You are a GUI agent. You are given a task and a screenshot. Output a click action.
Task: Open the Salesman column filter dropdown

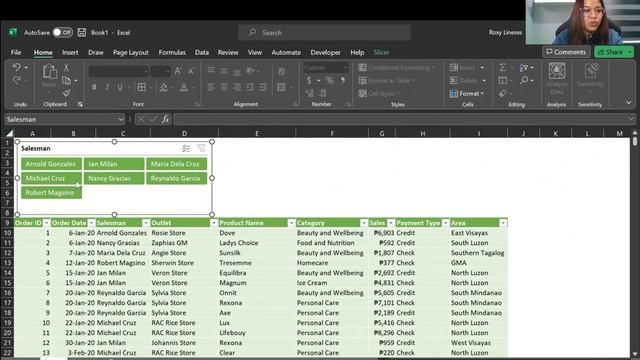pos(146,223)
